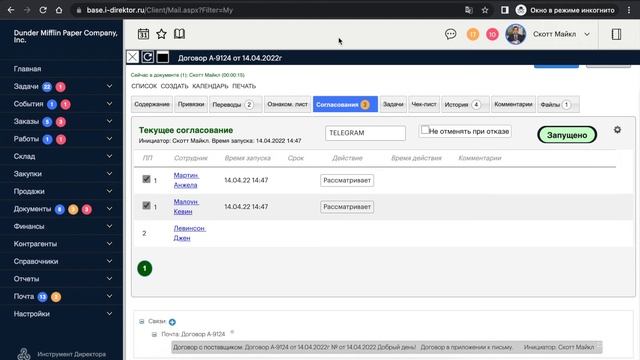Open the История tab

pyautogui.click(x=465, y=104)
